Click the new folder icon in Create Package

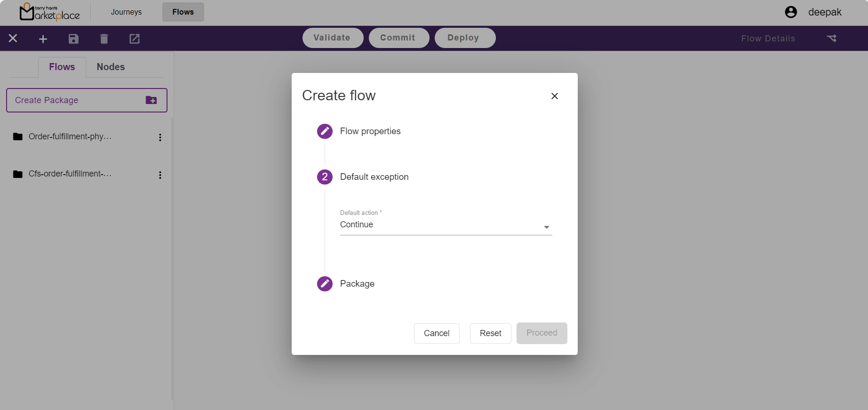[151, 100]
